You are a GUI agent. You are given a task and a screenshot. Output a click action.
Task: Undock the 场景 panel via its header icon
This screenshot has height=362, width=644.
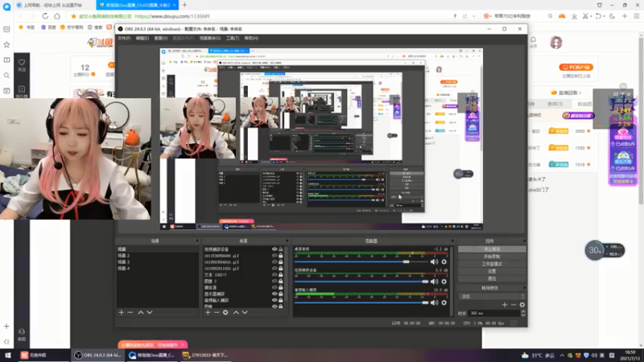pyautogui.click(x=197, y=241)
